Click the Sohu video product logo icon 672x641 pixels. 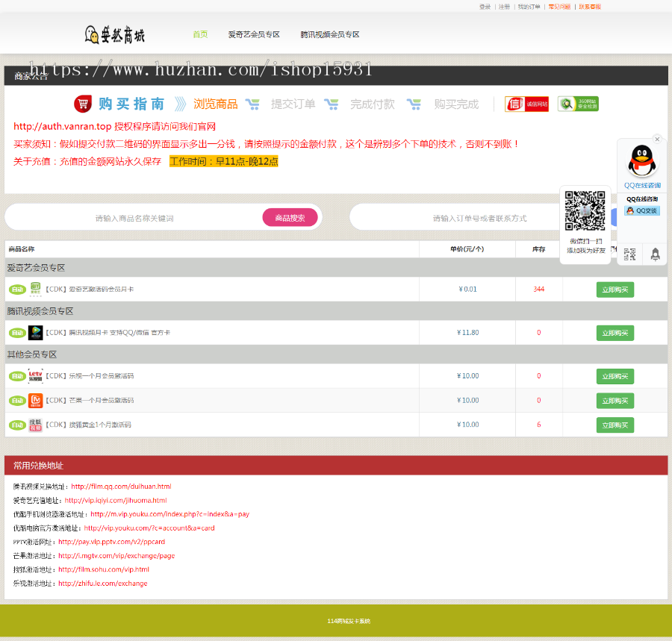(x=36, y=425)
